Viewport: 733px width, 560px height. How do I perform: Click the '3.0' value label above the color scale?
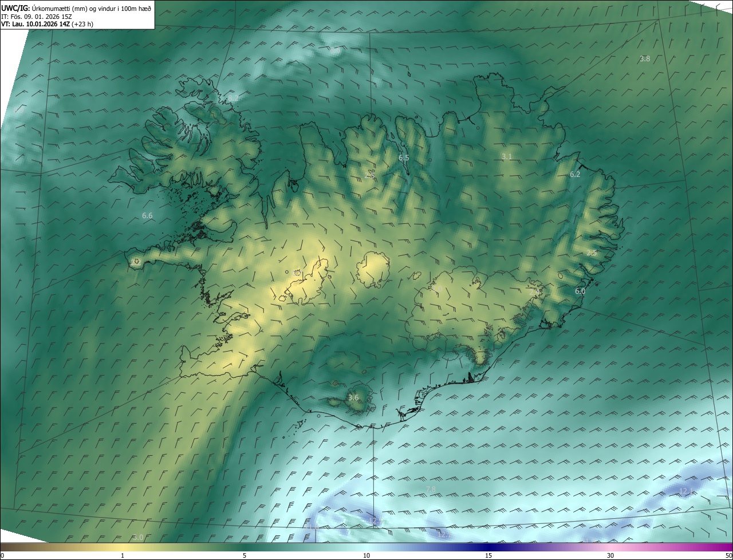138,537
